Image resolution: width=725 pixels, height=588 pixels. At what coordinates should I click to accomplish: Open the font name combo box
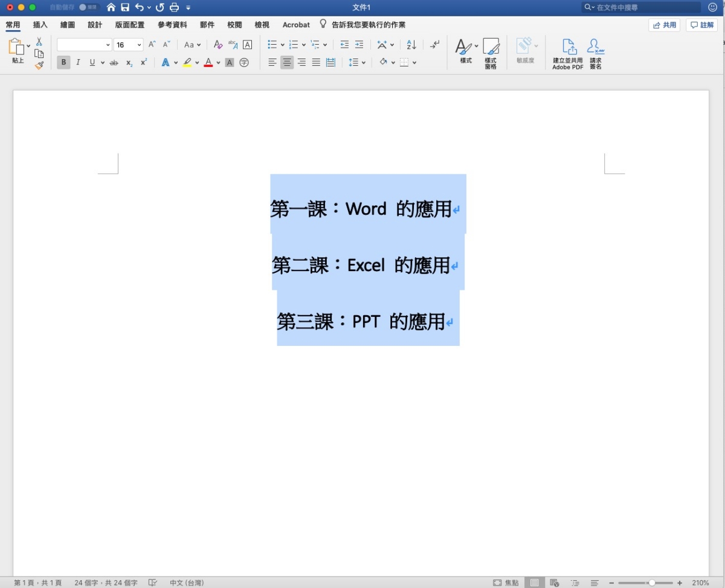(x=85, y=45)
